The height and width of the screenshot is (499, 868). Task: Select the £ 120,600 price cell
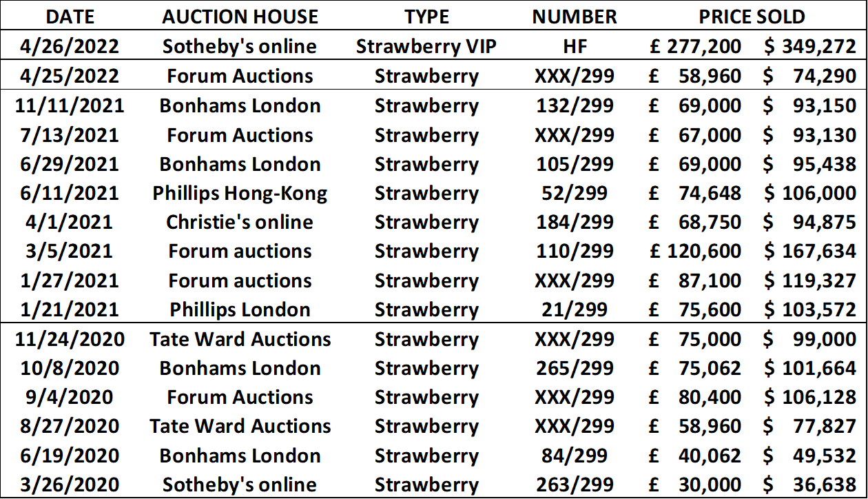tap(695, 251)
